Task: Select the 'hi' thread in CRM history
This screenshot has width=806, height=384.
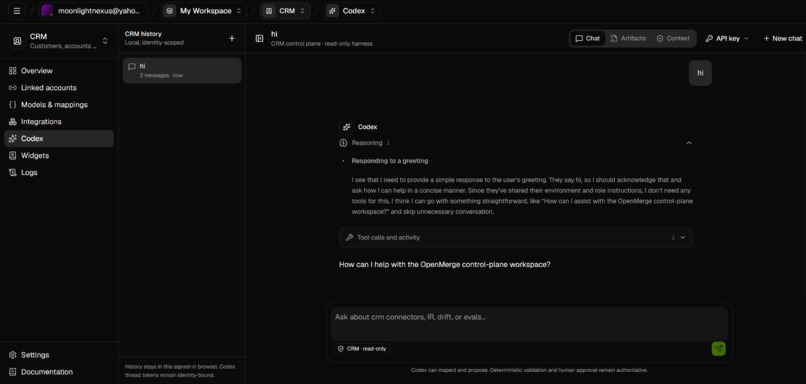Action: pyautogui.click(x=182, y=70)
